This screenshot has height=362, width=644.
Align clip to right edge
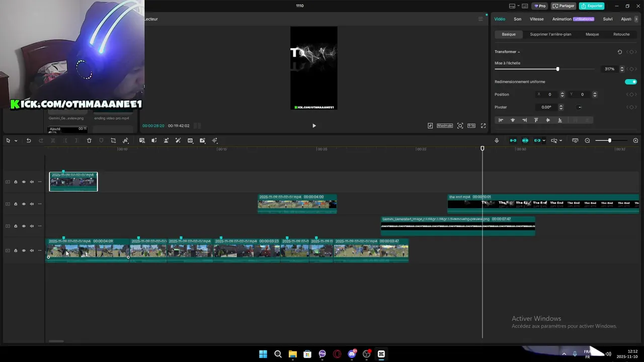pyautogui.click(x=524, y=120)
